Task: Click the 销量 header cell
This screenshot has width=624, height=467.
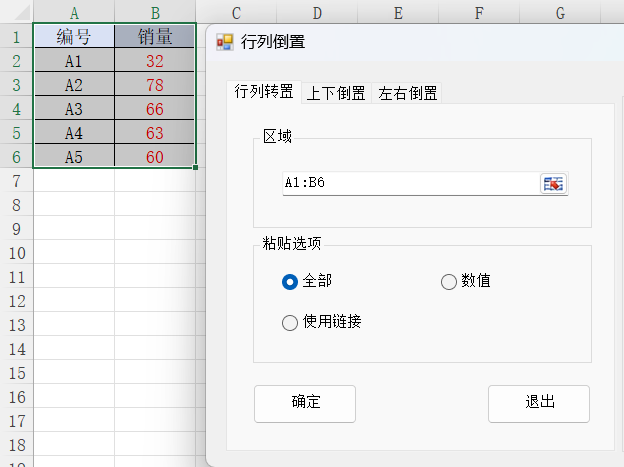Action: coord(155,37)
